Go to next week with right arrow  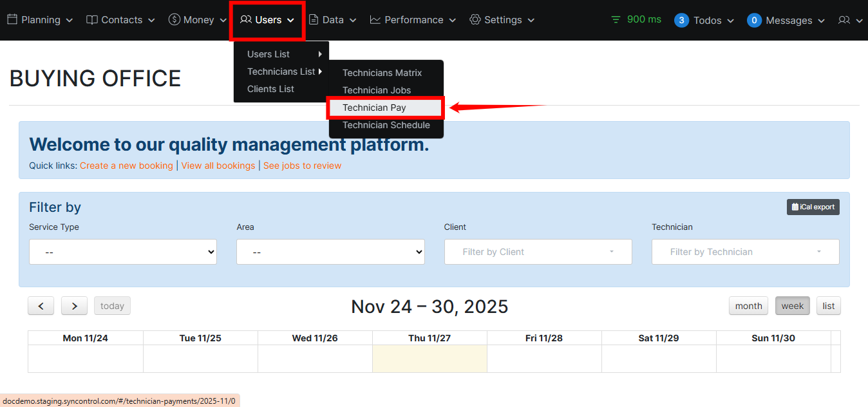click(74, 306)
